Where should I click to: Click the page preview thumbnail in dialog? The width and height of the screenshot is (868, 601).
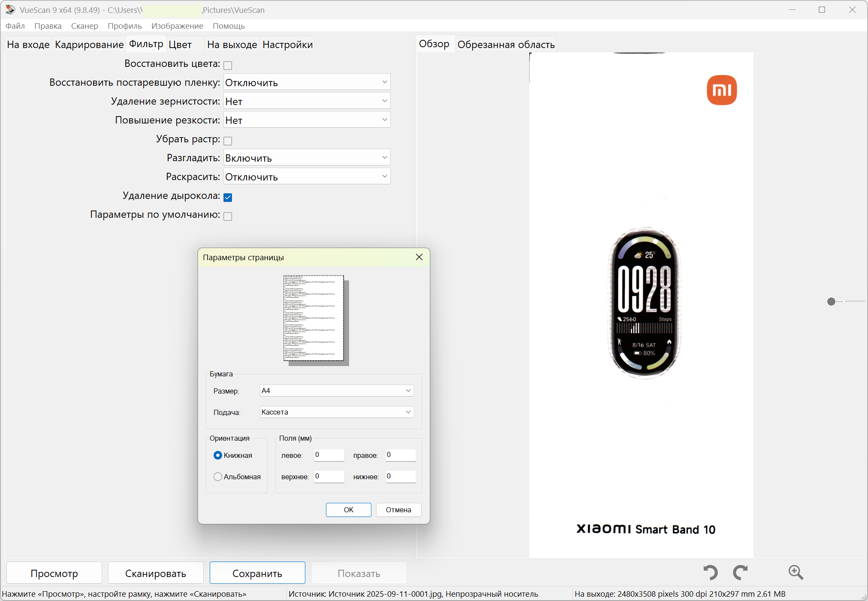pyautogui.click(x=314, y=318)
